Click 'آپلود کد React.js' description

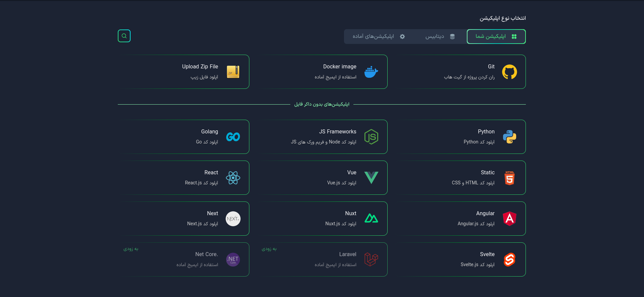point(201,183)
